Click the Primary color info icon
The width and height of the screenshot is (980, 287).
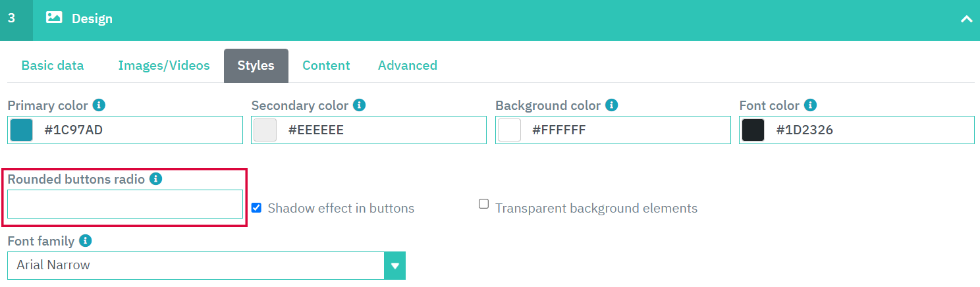click(x=99, y=105)
